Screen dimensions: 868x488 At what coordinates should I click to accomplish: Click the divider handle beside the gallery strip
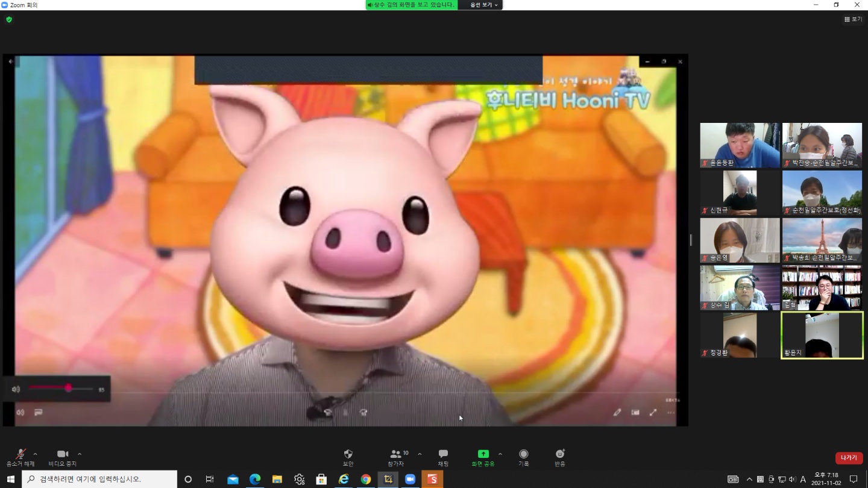[x=691, y=240]
